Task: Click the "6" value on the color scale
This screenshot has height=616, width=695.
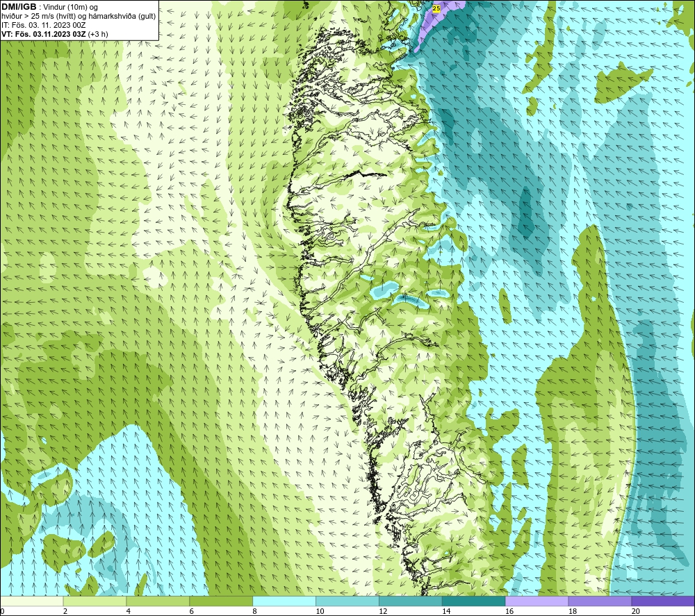Action: coord(192,611)
